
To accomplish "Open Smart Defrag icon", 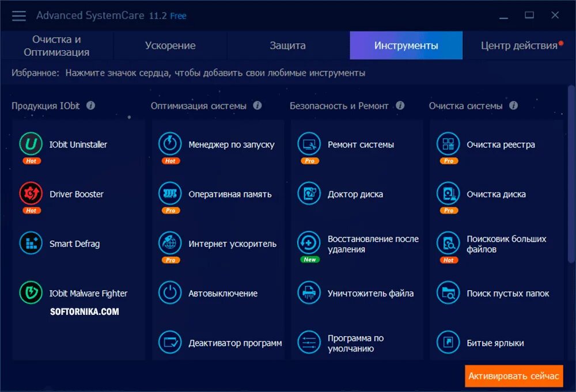I will [x=31, y=243].
